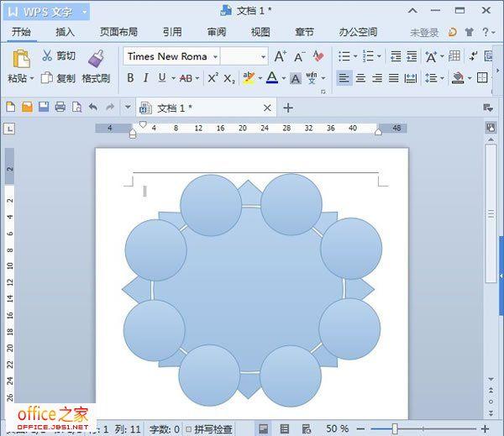
Task: Click the Copy (复制) icon
Action: point(47,78)
